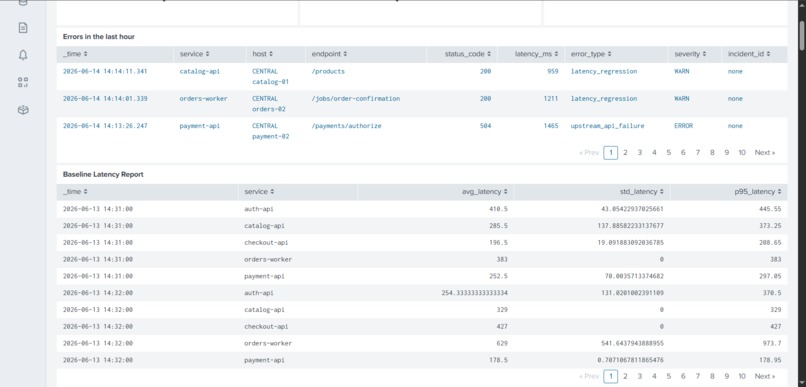Click catalog-api service in Errors table
Image resolution: width=806 pixels, height=387 pixels.
199,71
